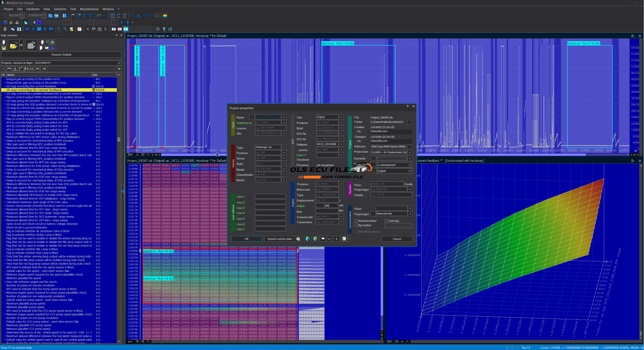Click the globe download icon in dialog
644x350 pixels.
tap(307, 239)
